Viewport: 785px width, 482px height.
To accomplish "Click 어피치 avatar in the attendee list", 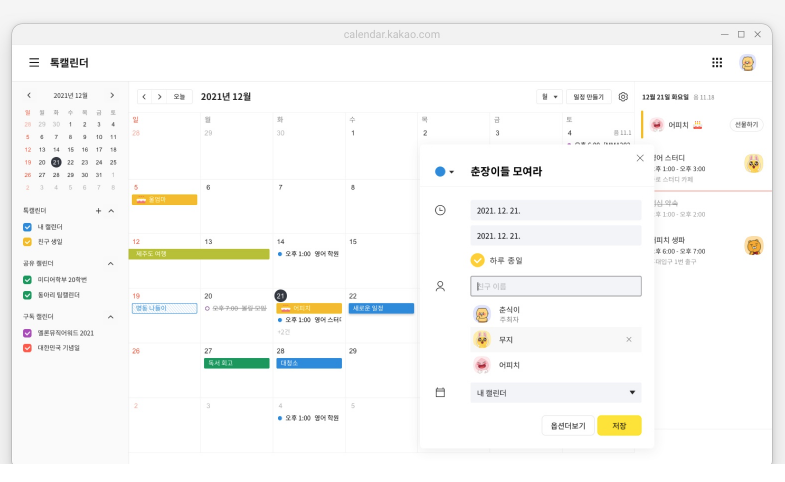I will [x=482, y=365].
